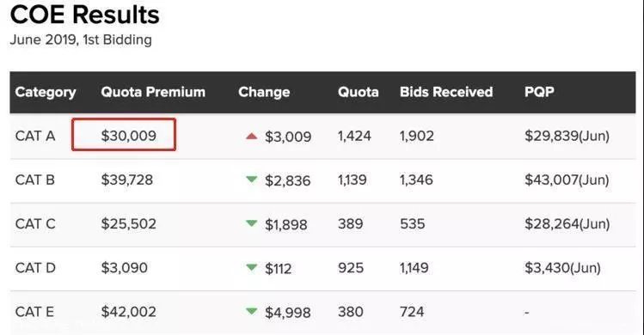Click the $43,007(Jun) PQP value
Image resolution: width=644 pixels, height=335 pixels.
pyautogui.click(x=567, y=180)
